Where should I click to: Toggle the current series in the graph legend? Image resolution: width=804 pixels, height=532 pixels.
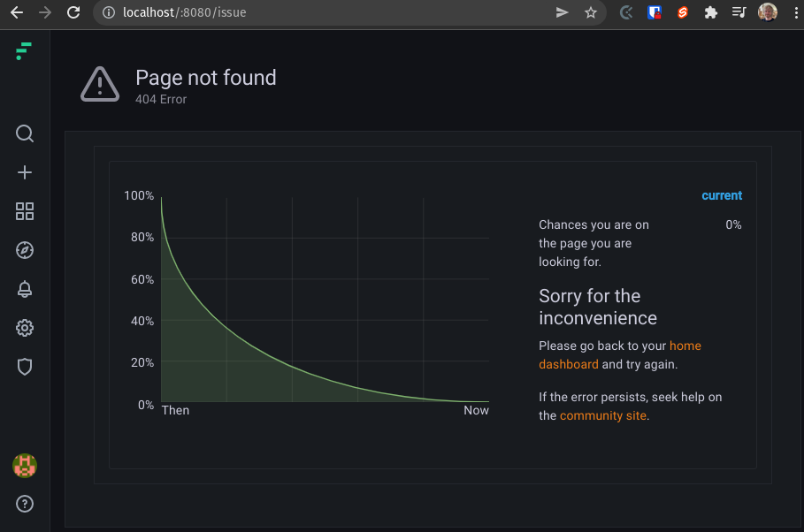click(x=722, y=195)
